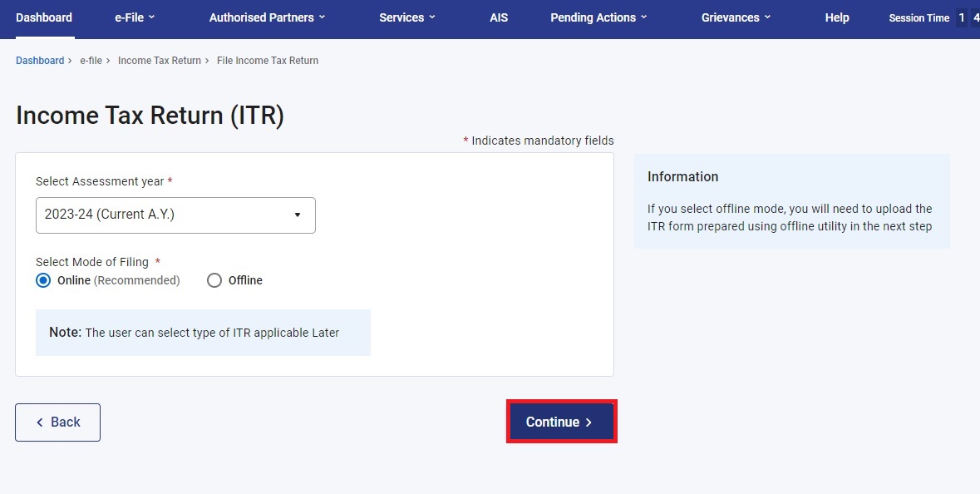
Task: Expand the e-File menu chevron
Action: pos(153,17)
